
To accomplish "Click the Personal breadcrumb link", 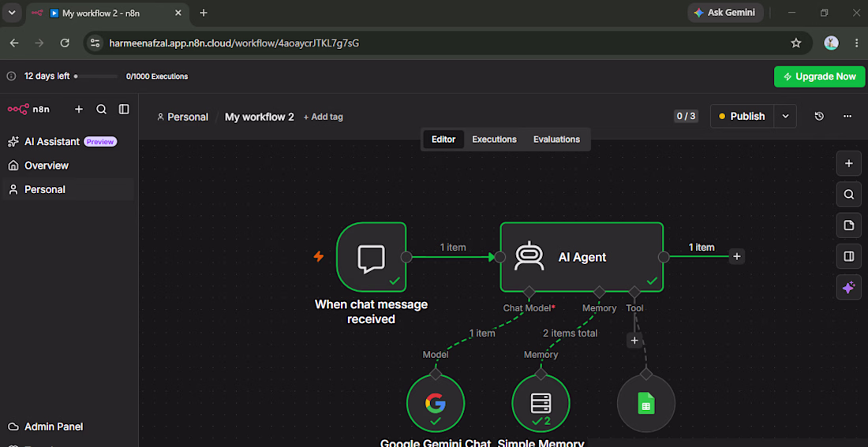I will tap(183, 117).
